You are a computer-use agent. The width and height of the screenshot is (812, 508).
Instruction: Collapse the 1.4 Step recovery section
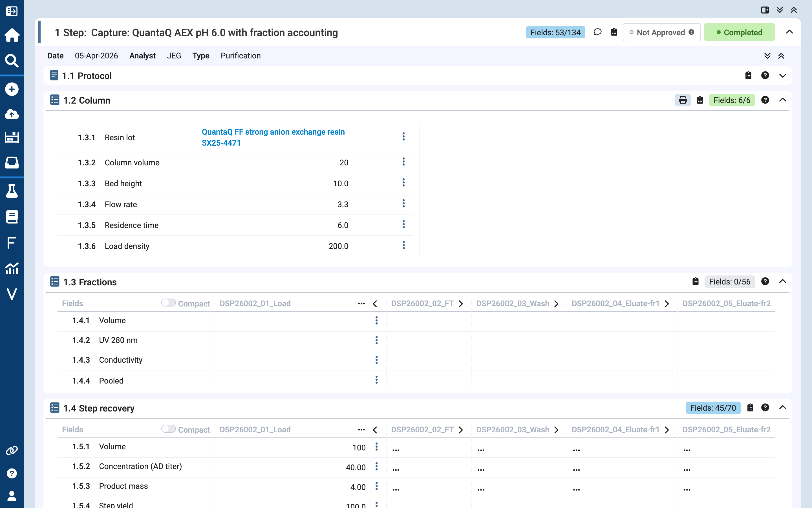click(783, 408)
